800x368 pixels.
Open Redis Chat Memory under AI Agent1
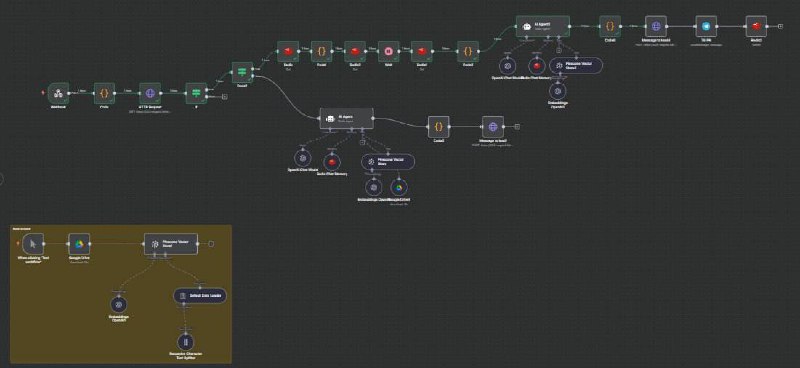tap(536, 66)
